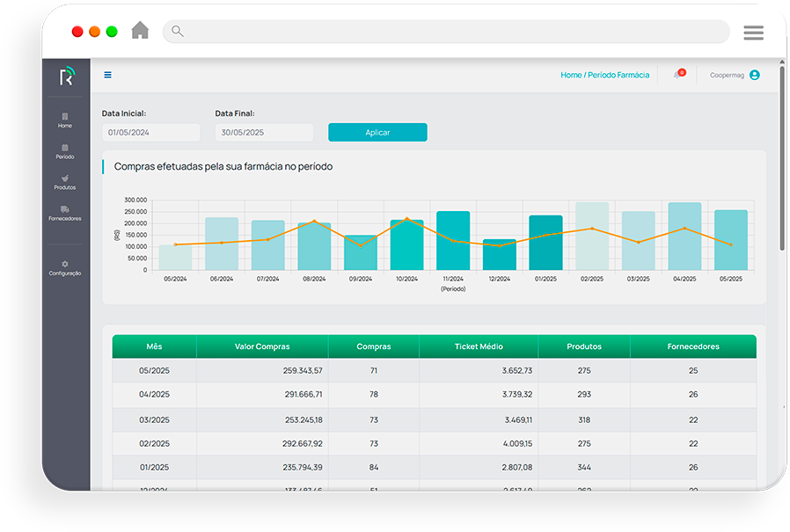The image size is (790, 532).
Task: Sort table by Valor Compras header
Action: click(x=262, y=346)
